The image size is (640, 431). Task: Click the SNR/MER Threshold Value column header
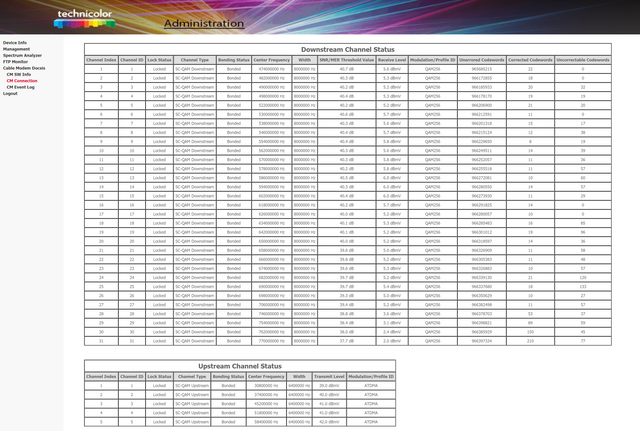tap(347, 59)
